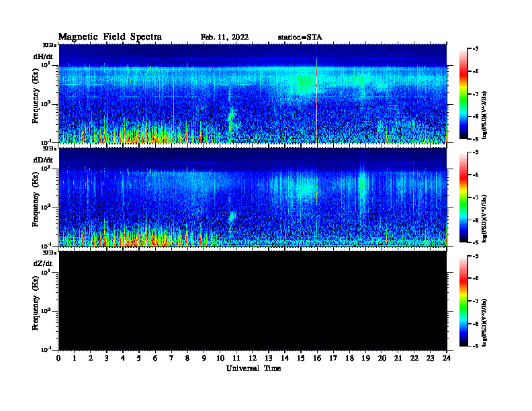Click the "dH/dt" panel label
Image resolution: width=532 pixels, height=411 pixels.
click(x=43, y=56)
